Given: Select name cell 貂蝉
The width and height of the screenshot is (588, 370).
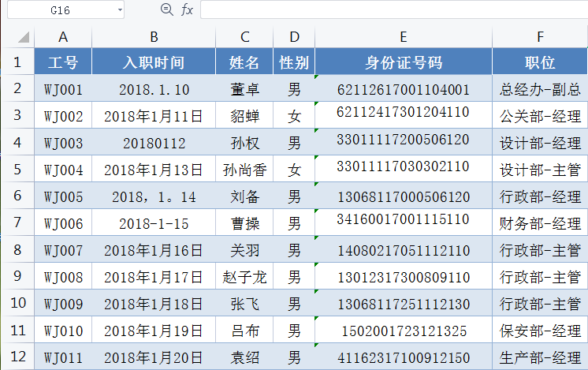Looking at the screenshot, I should click(x=244, y=115).
